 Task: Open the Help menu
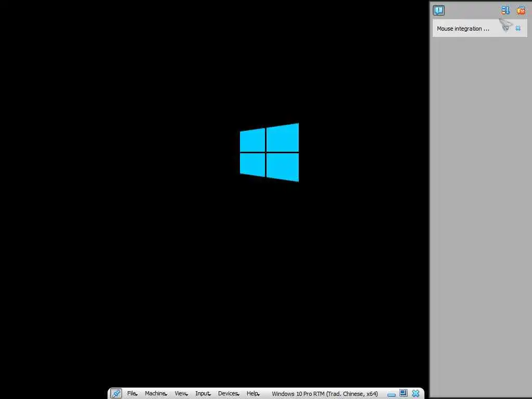[253, 394]
